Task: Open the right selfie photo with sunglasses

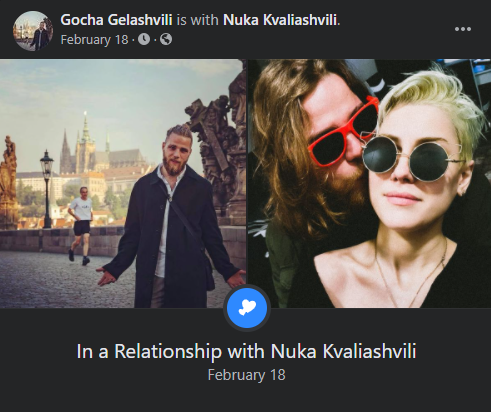Action: 370,183
